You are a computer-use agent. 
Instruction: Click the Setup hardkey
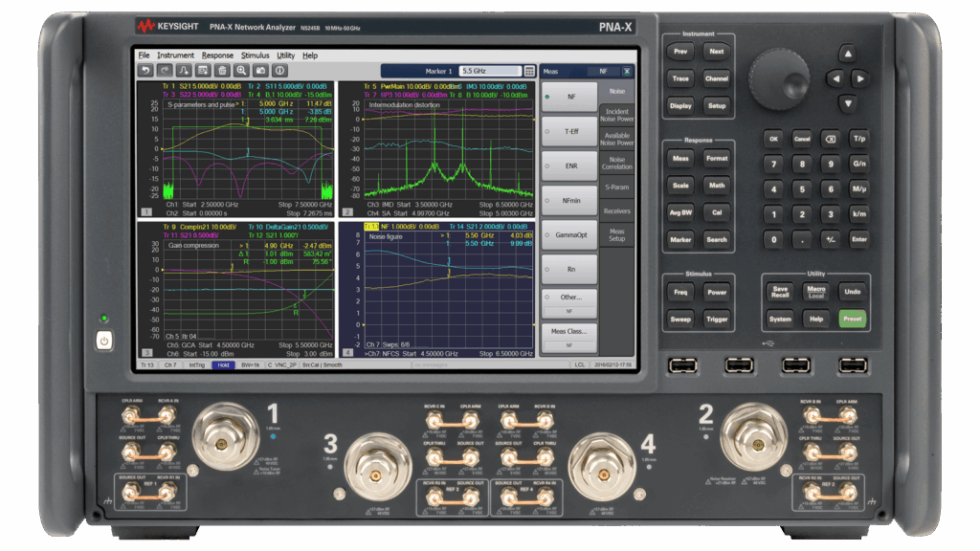(x=717, y=105)
